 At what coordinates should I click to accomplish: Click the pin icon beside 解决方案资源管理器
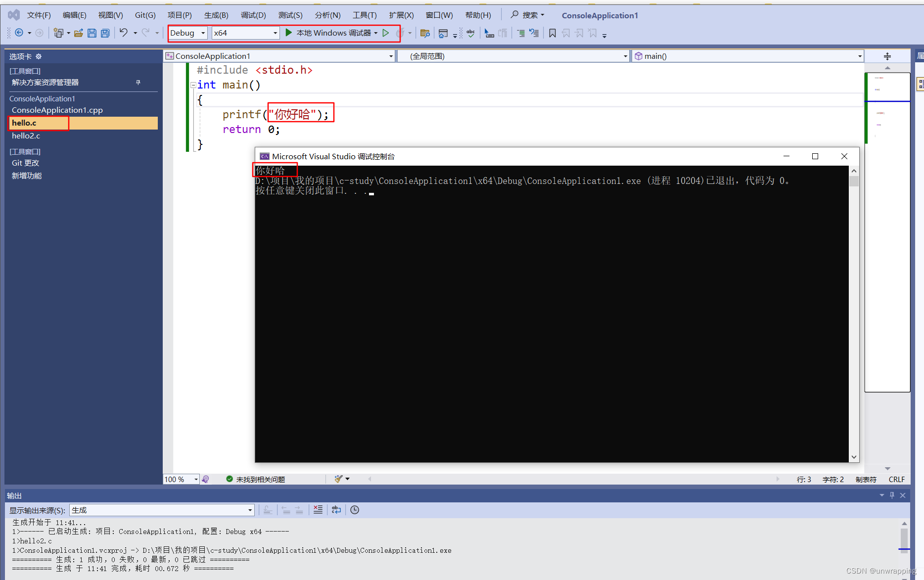(x=138, y=83)
